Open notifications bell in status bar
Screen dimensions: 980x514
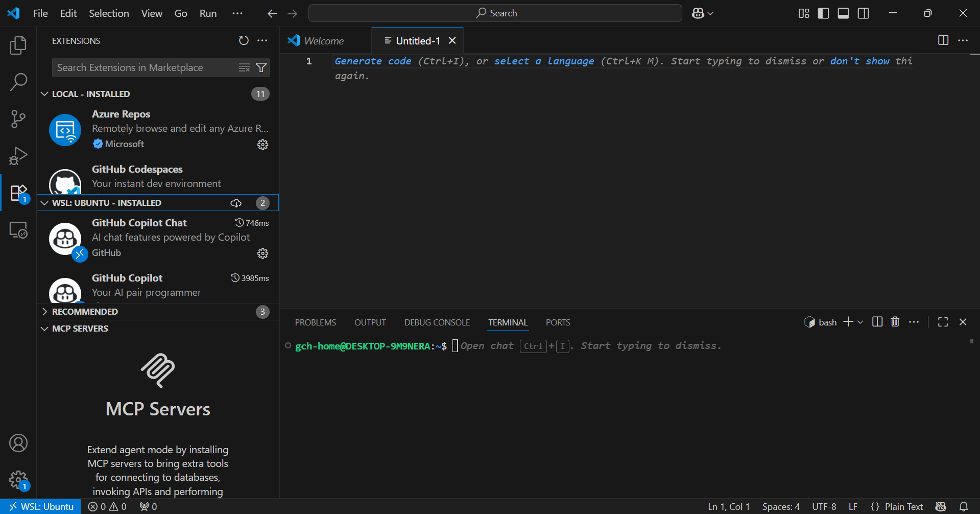pos(964,506)
